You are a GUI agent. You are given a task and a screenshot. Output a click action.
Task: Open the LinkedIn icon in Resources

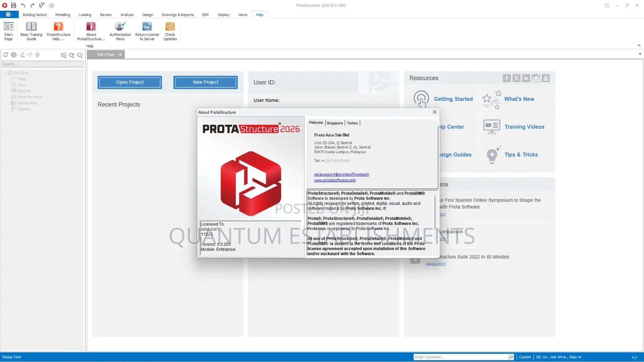[526, 78]
